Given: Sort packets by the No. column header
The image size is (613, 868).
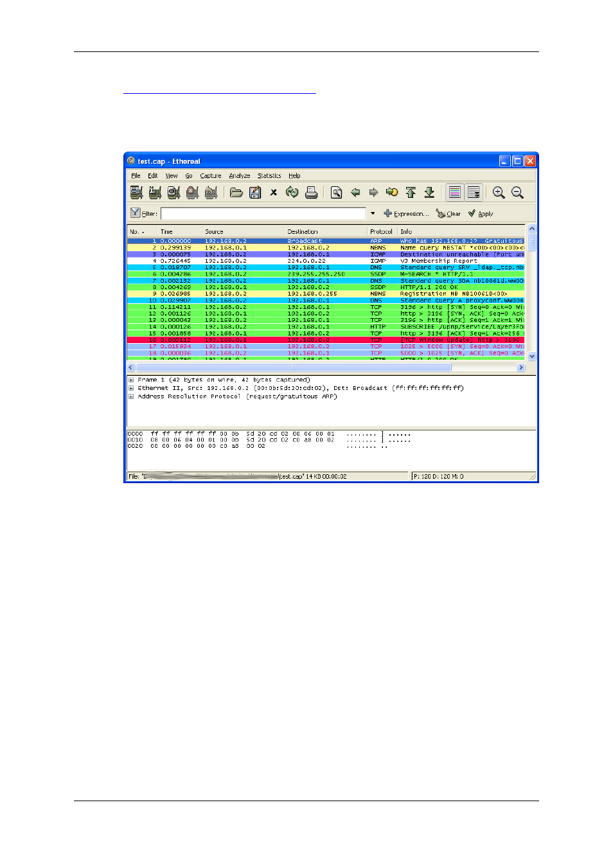Looking at the screenshot, I should [x=143, y=231].
